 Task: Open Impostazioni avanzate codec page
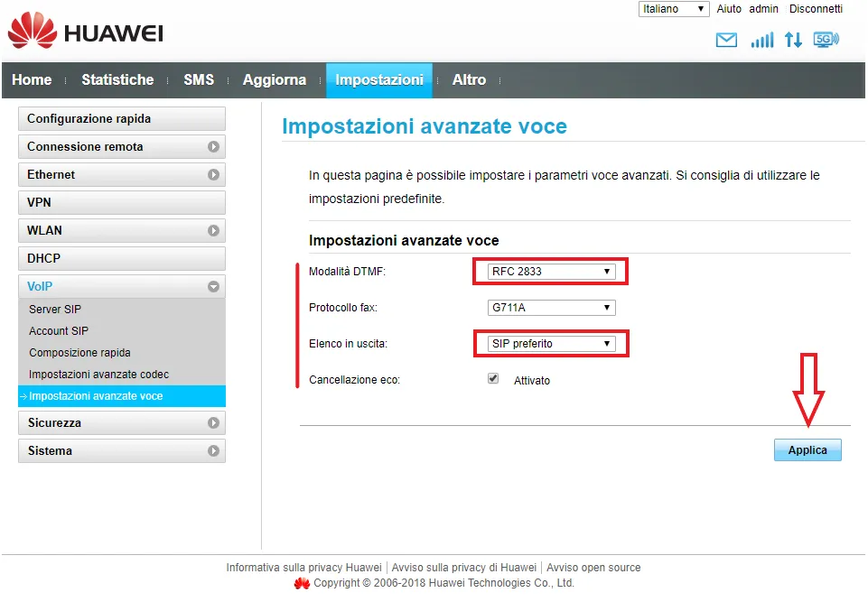[98, 375]
